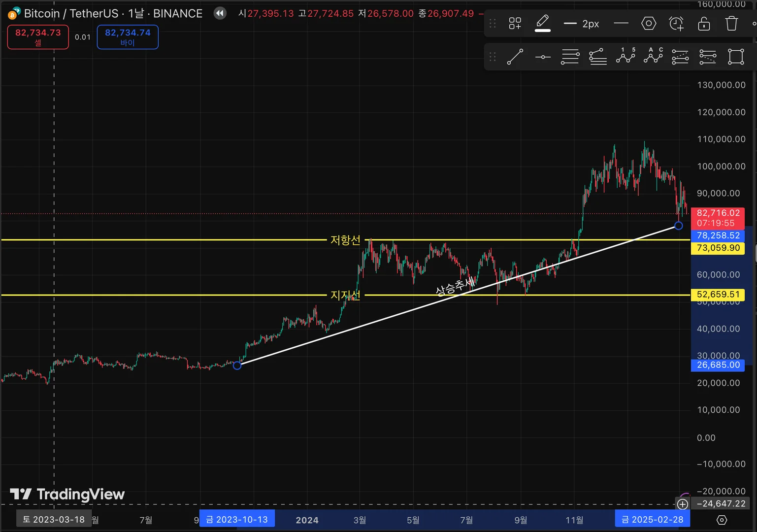Click the high price value 27,724.85
757x532 pixels.
330,13
